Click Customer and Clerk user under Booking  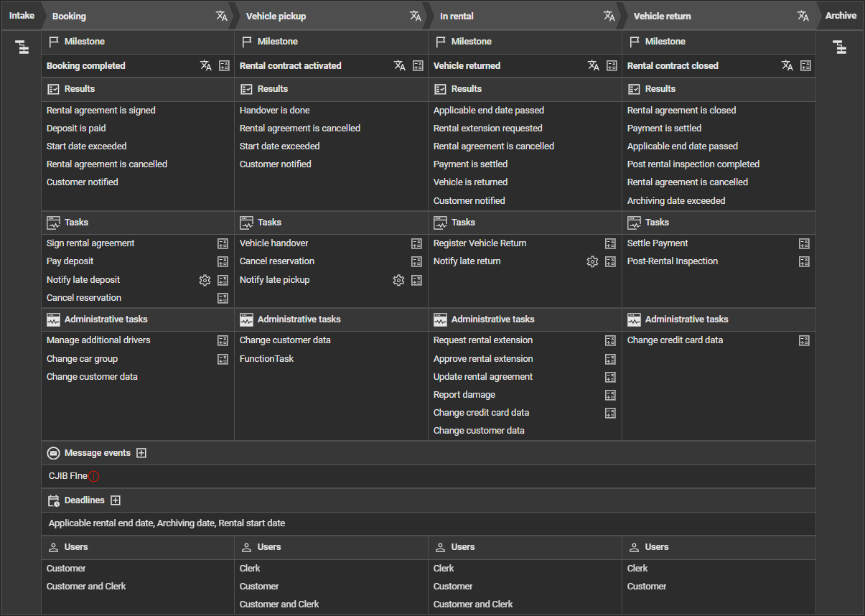pos(86,587)
